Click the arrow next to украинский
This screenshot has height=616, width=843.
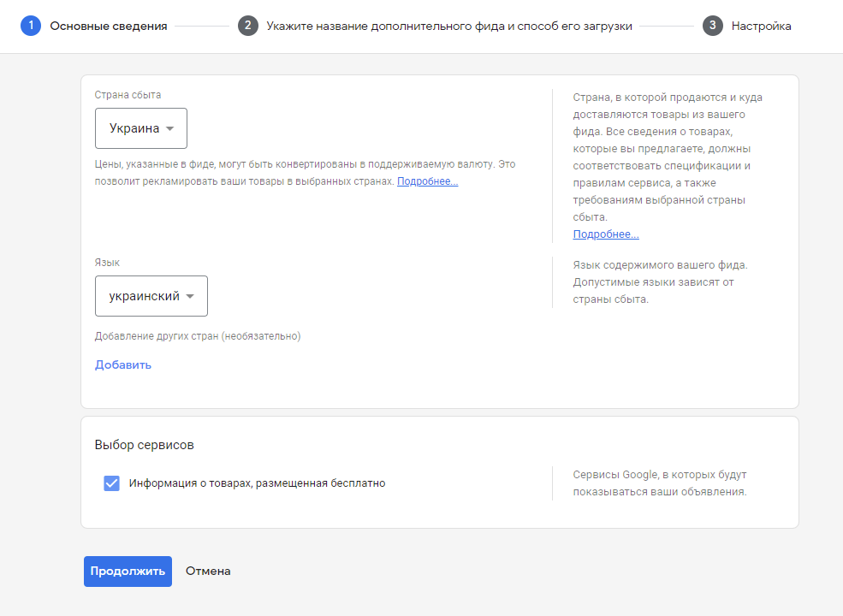pos(190,297)
